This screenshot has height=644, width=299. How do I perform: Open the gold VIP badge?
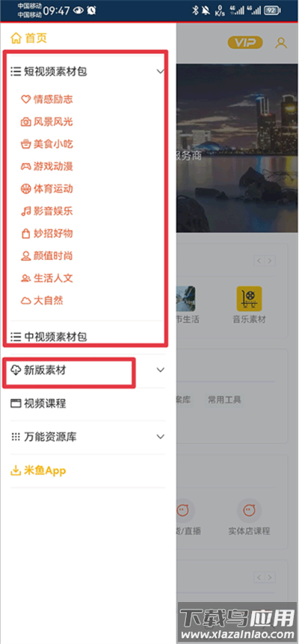click(245, 43)
